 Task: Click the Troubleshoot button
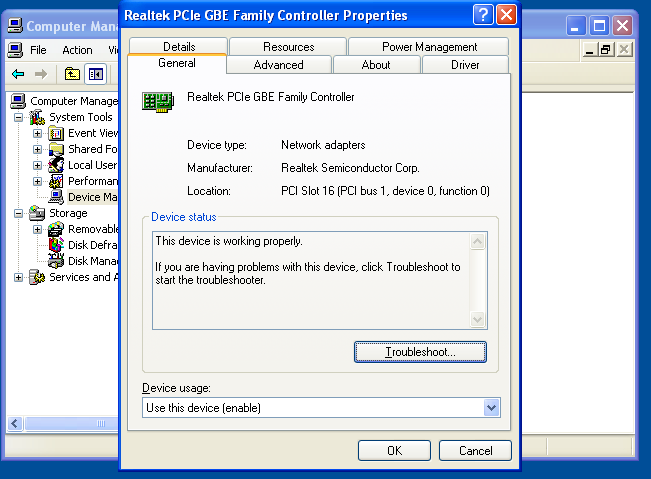click(x=420, y=352)
